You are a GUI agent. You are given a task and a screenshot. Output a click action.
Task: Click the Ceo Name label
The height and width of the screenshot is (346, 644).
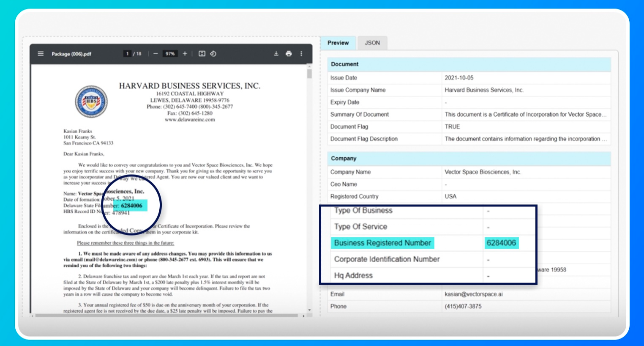(x=344, y=184)
